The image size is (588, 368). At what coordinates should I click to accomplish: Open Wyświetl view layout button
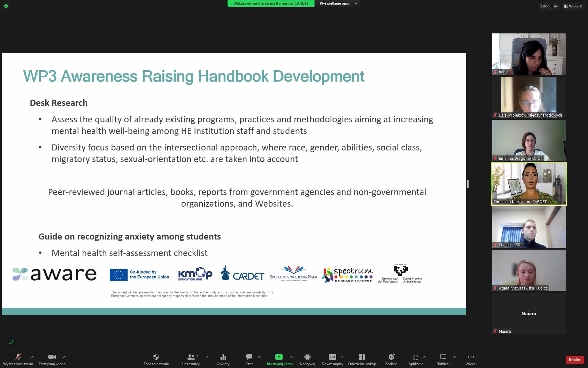pyautogui.click(x=574, y=6)
